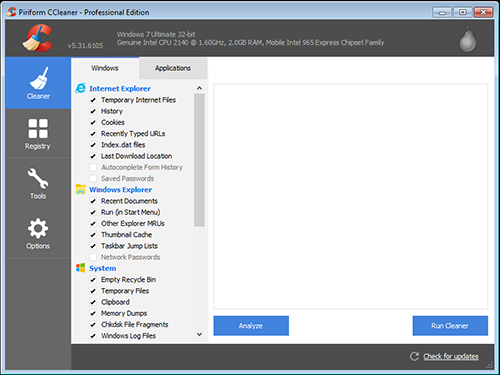Enable Saved Passwords checkbox
The width and height of the screenshot is (500, 375).
[x=93, y=178]
